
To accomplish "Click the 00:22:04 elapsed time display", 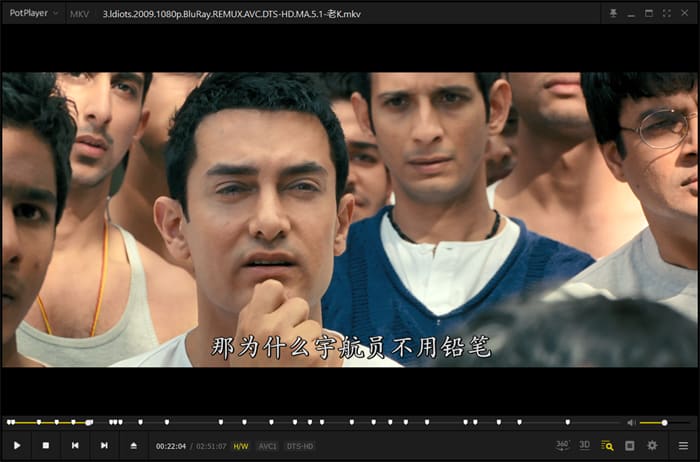I will click(171, 446).
